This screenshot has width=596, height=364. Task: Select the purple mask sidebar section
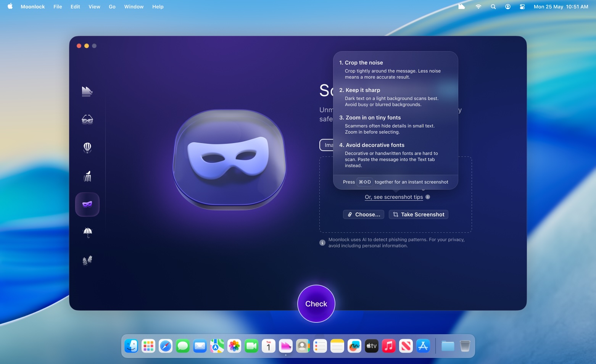[x=87, y=205]
